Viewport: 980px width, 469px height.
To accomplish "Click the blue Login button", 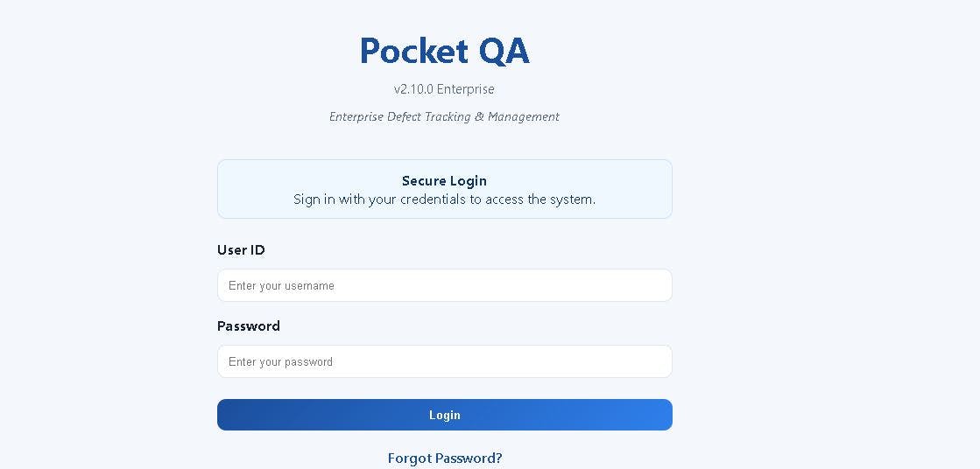I will pos(444,415).
